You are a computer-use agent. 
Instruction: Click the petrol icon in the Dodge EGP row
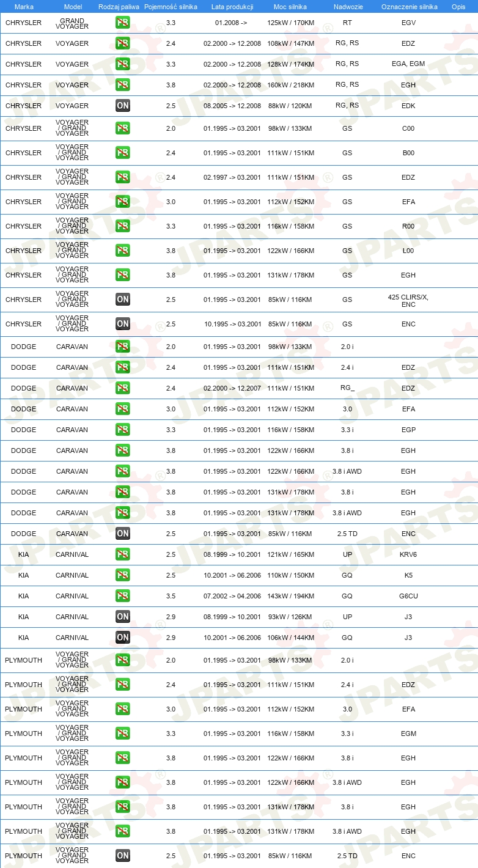click(123, 430)
